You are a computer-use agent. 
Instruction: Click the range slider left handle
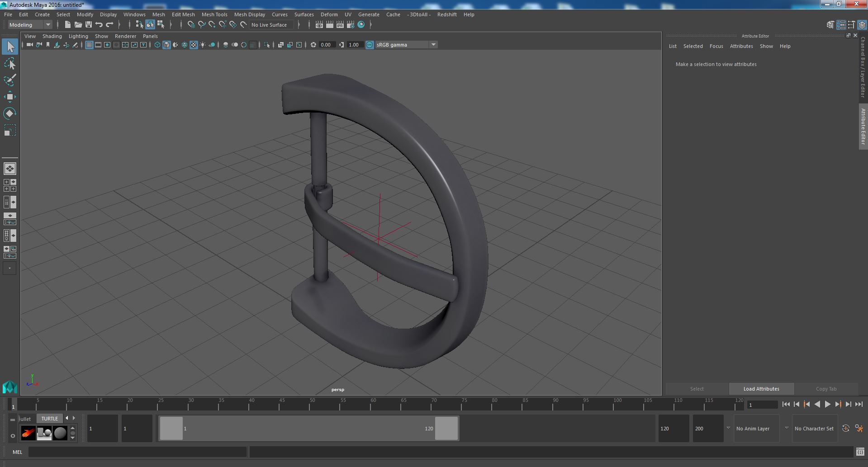[171, 428]
